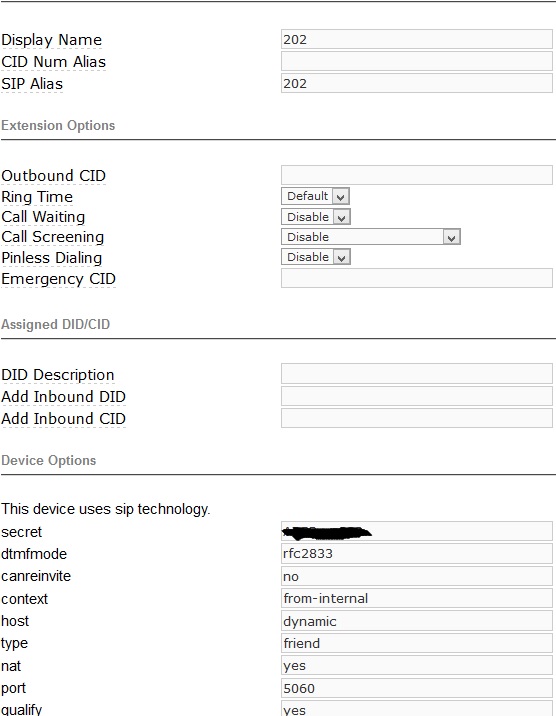This screenshot has height=716, width=556.
Task: Expand the Call Screening dropdown
Action: pos(371,237)
